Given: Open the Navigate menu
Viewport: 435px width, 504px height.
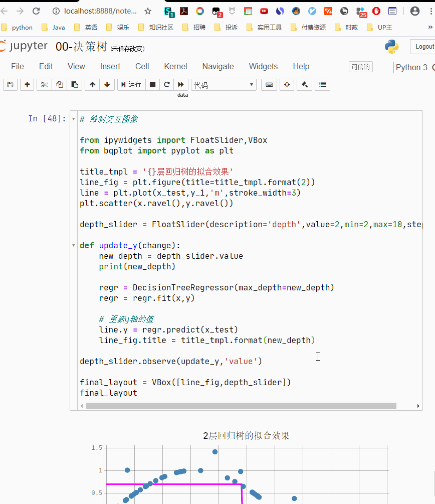Looking at the screenshot, I should coord(218,67).
